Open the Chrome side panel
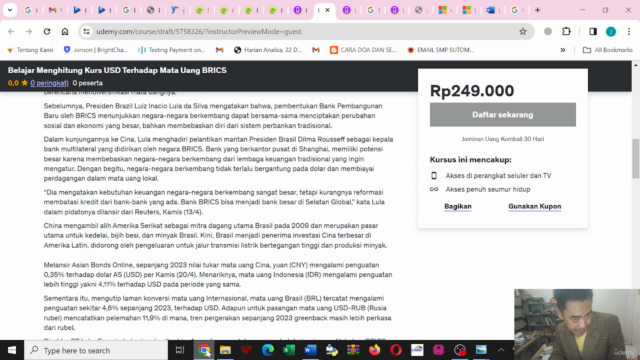 593,31
